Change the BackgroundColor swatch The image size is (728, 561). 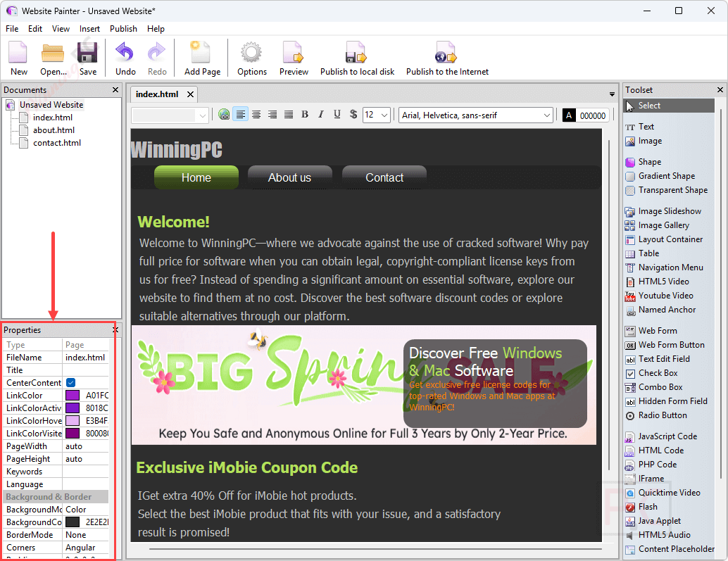point(73,522)
